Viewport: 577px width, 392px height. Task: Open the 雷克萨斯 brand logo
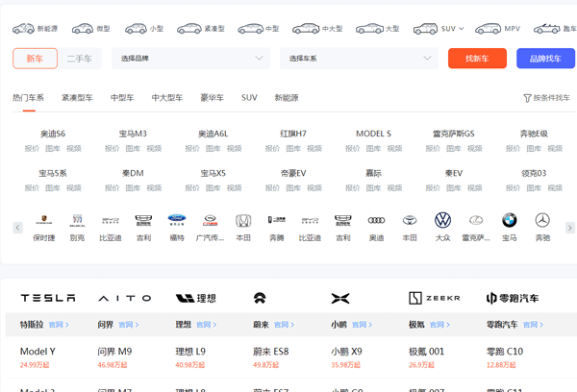point(476,220)
